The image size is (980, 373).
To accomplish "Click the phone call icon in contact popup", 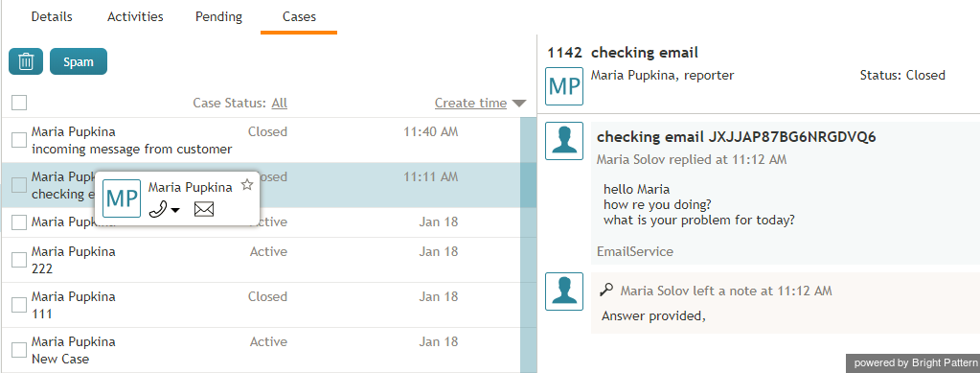I will pyautogui.click(x=158, y=210).
